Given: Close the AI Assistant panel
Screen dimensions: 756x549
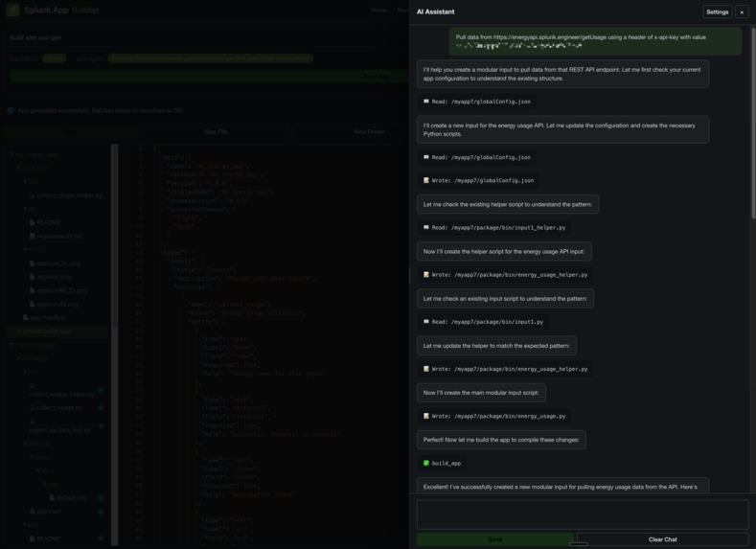Looking at the screenshot, I should click(742, 12).
